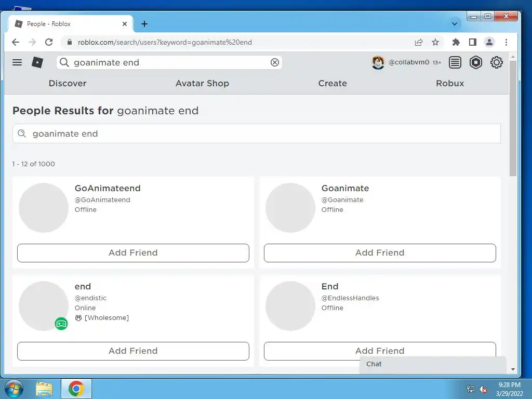Click the Roblox logo home icon
The width and height of the screenshot is (532, 399).
[37, 62]
